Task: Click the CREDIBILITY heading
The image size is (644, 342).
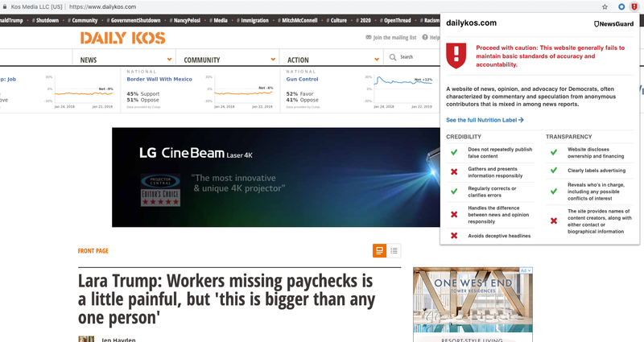Action: [x=464, y=137]
